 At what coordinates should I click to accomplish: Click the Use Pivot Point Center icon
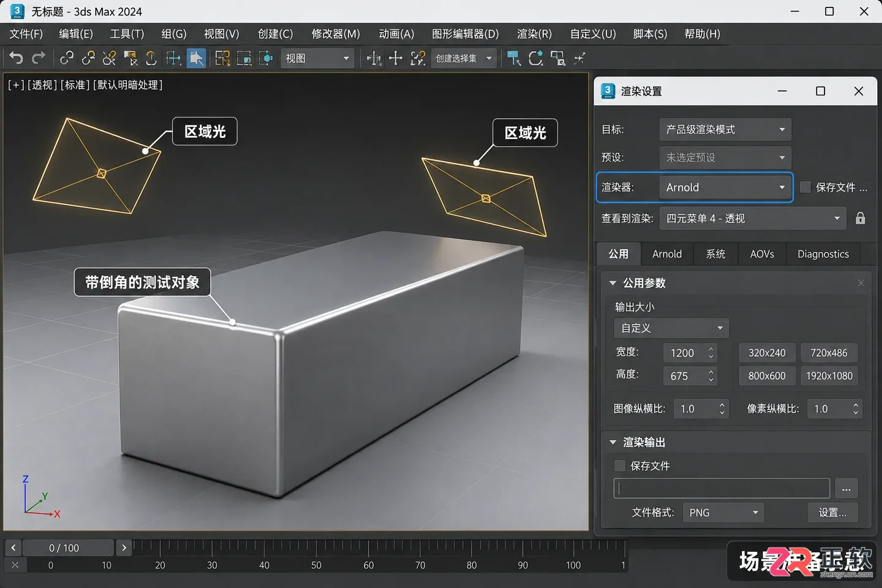point(374,58)
